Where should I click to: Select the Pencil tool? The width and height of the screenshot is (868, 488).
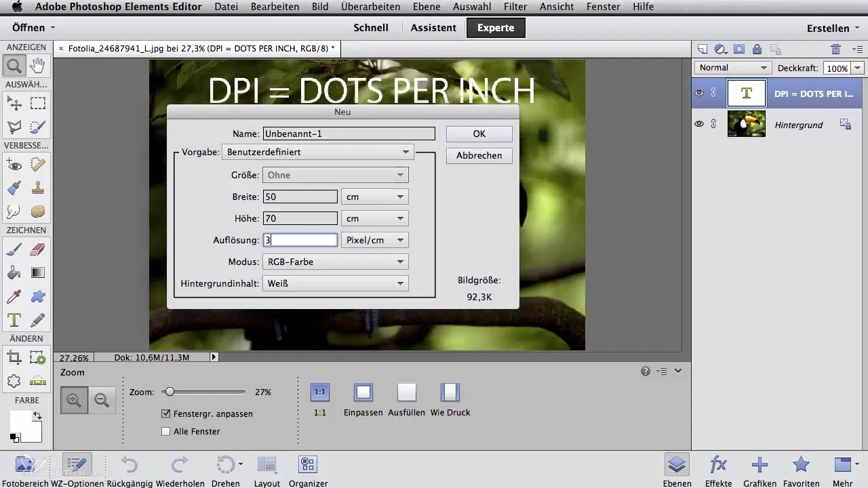38,319
